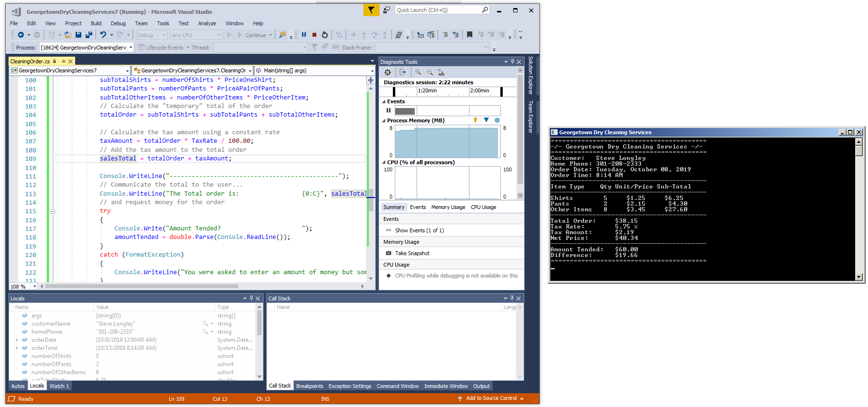Close the CleaningOrder.cs tab

pos(70,61)
